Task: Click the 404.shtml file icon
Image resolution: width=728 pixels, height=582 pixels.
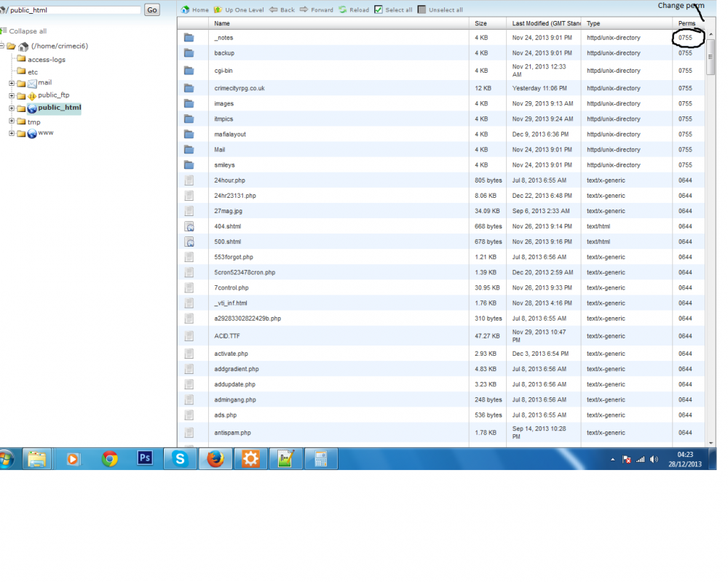Action: tap(189, 226)
